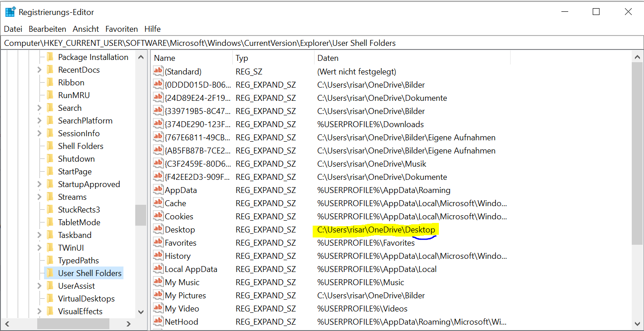This screenshot has height=331, width=644.
Task: Expand the SearchPlatform key
Action: [x=39, y=121]
